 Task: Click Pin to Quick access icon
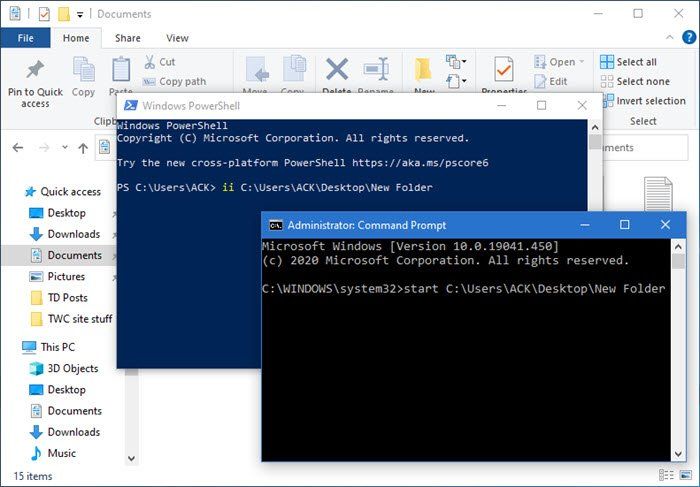tap(35, 69)
